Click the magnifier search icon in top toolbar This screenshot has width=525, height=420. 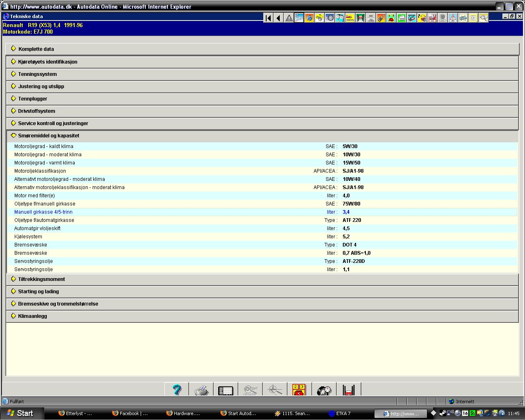[484, 18]
